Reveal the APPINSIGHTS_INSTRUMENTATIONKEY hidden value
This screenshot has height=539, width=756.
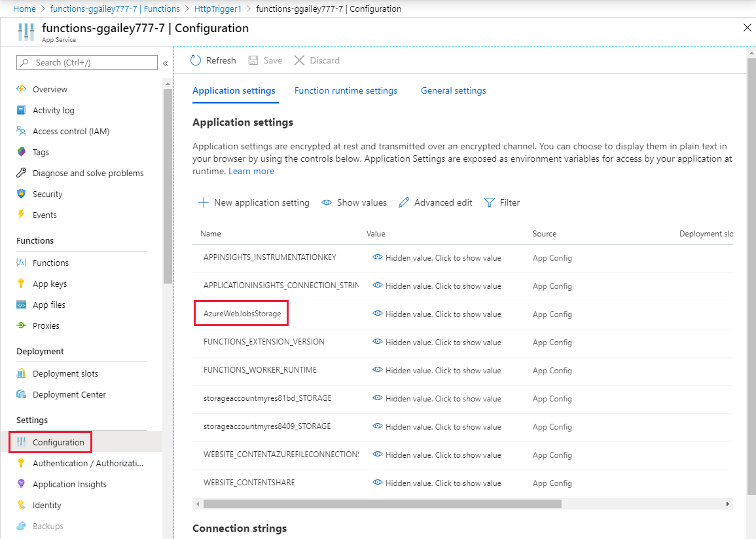pyautogui.click(x=437, y=257)
